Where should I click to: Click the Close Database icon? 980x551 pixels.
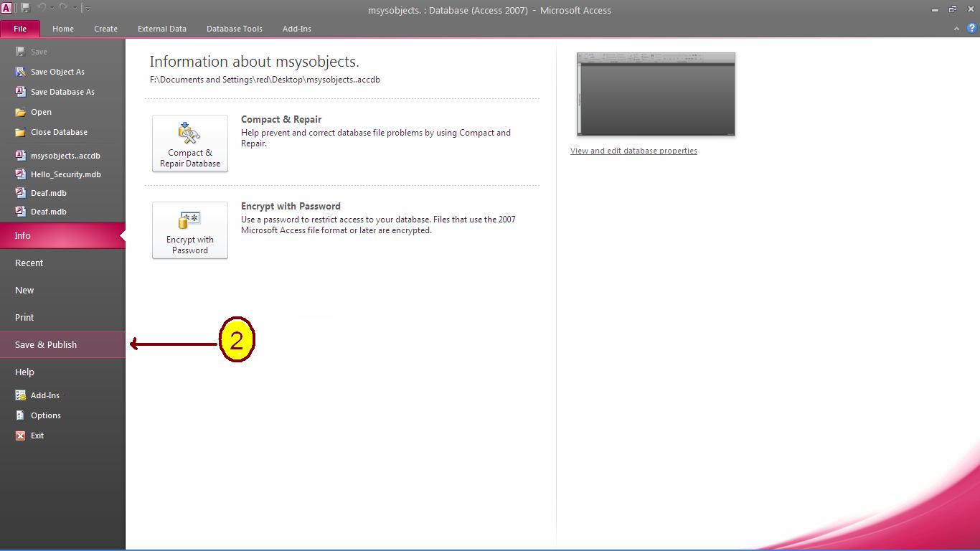coord(21,132)
